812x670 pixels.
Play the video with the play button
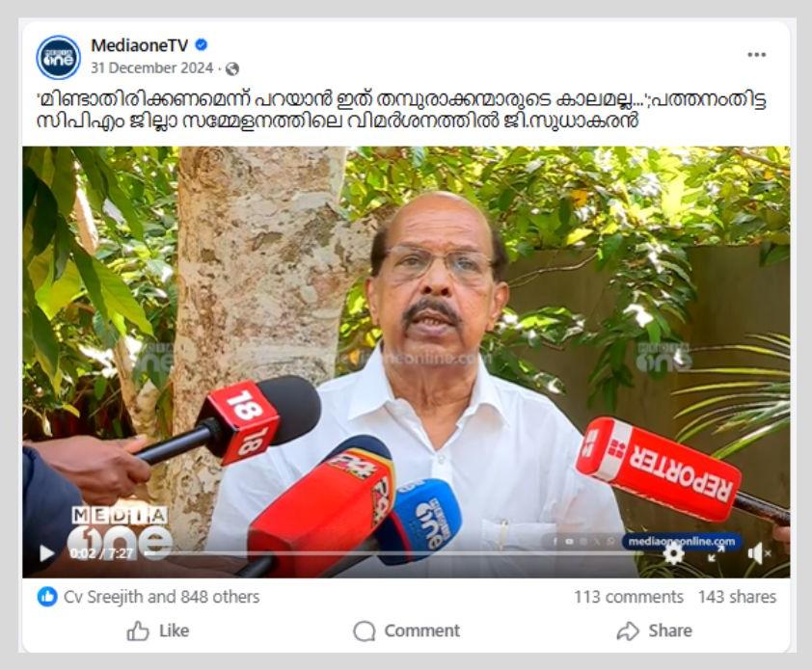click(x=46, y=553)
